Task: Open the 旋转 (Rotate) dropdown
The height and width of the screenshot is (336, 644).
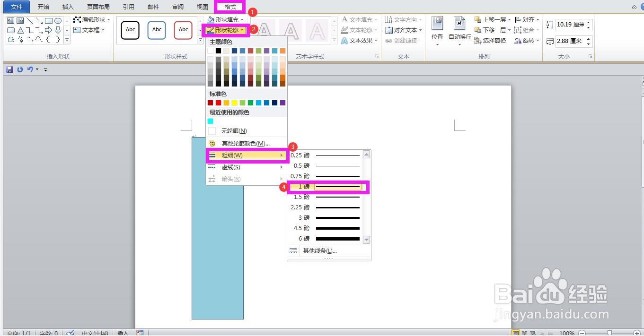Action: pyautogui.click(x=527, y=41)
